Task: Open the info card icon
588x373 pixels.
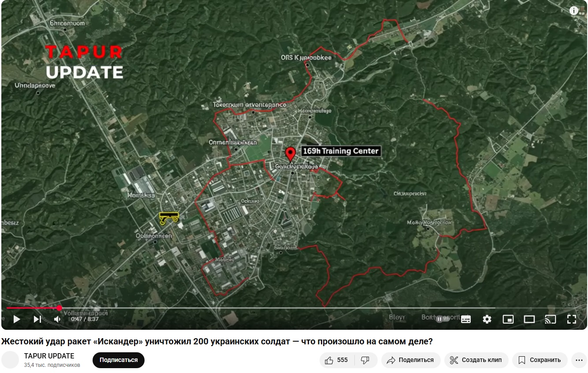Action: tap(574, 11)
